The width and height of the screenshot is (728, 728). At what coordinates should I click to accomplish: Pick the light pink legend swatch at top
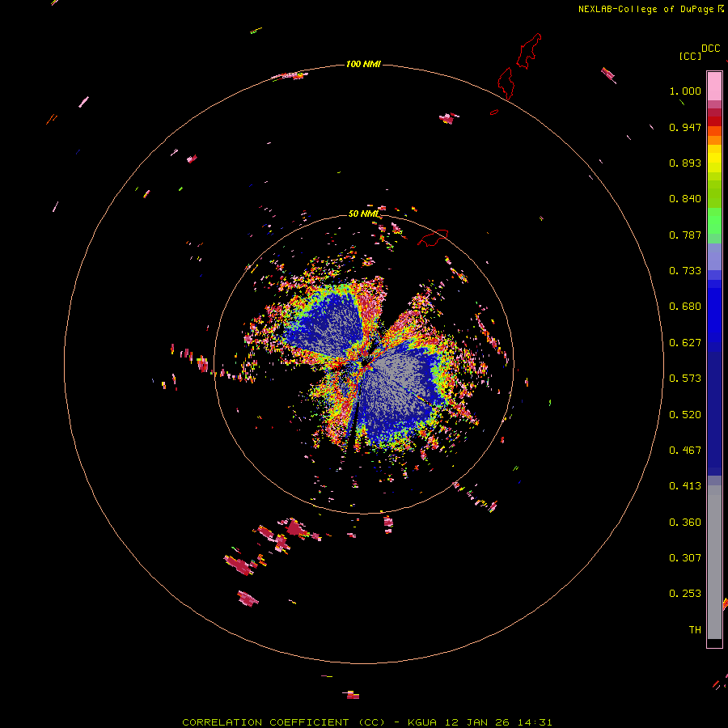(x=714, y=86)
